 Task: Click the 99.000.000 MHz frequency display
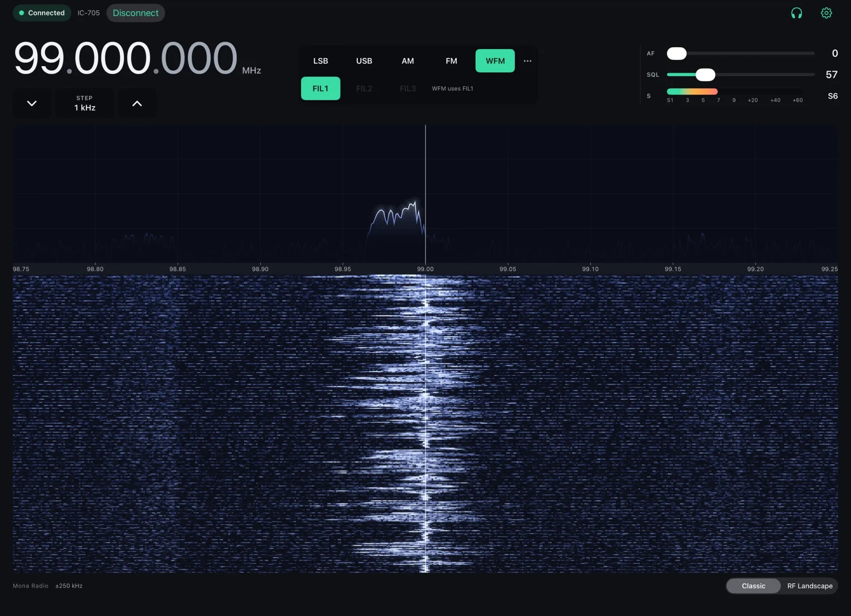tap(138, 59)
